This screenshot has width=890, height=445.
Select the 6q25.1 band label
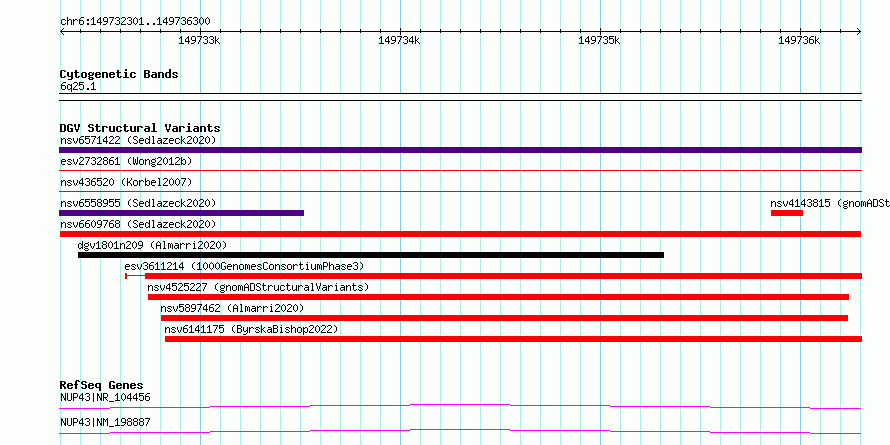tap(76, 87)
